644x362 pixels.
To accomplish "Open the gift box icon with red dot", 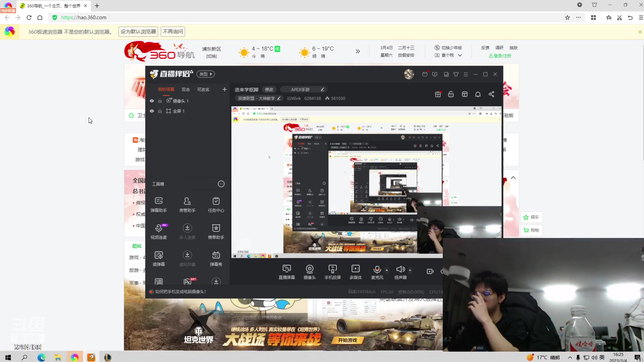I will tap(438, 94).
